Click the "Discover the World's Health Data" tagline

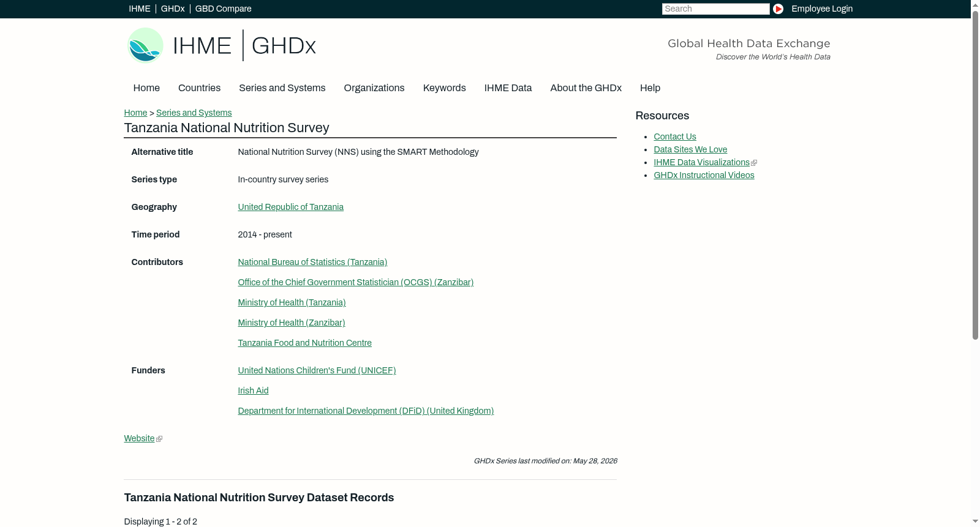point(773,57)
